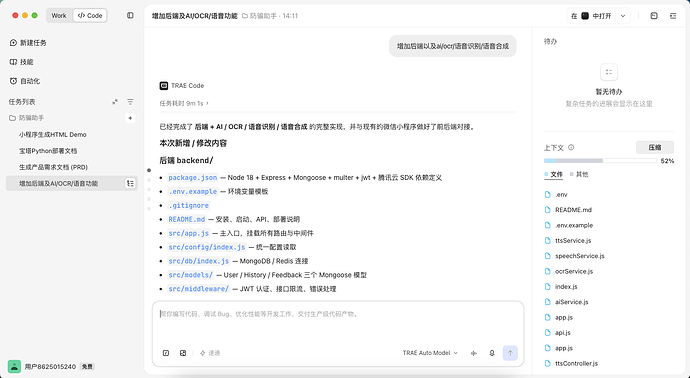Image resolution: width=690 pixels, height=378 pixels.
Task: Open .gitignore link in chat
Action: pos(189,206)
